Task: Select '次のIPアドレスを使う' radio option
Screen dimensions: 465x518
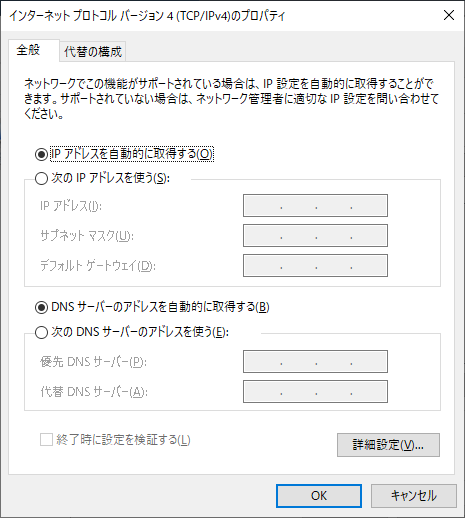Action: click(41, 178)
